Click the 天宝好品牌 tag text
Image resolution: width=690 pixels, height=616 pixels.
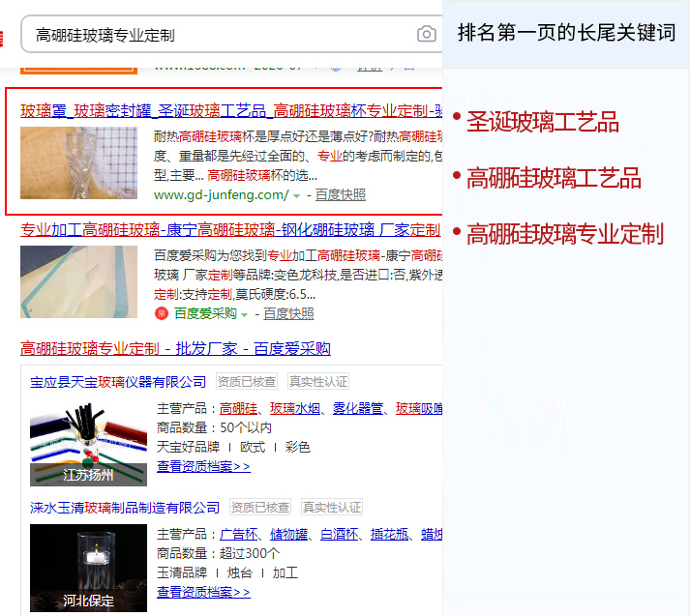188,447
